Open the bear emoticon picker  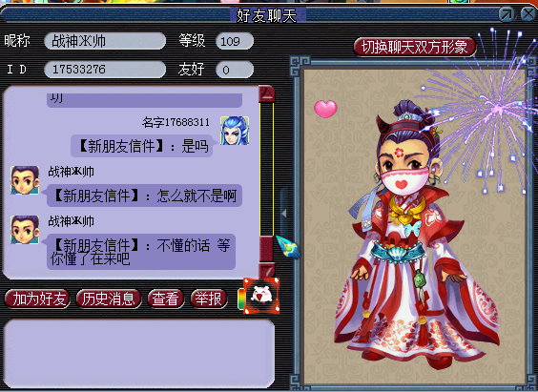coord(261,296)
